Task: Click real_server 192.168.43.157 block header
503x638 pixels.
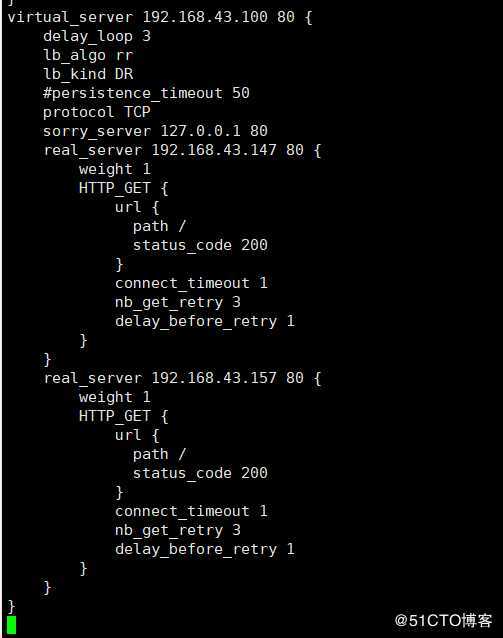Action: 182,378
